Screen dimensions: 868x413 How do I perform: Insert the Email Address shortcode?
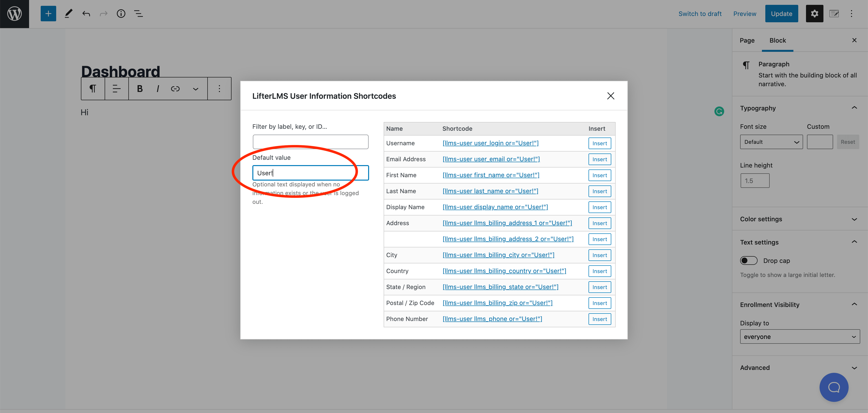click(599, 159)
